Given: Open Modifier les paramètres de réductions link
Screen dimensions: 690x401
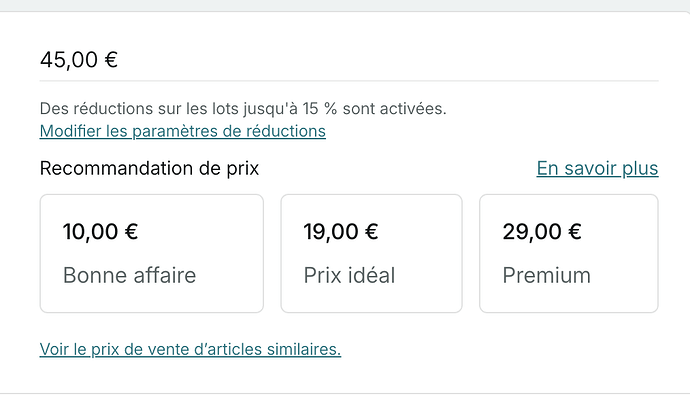Looking at the screenshot, I should tap(182, 131).
